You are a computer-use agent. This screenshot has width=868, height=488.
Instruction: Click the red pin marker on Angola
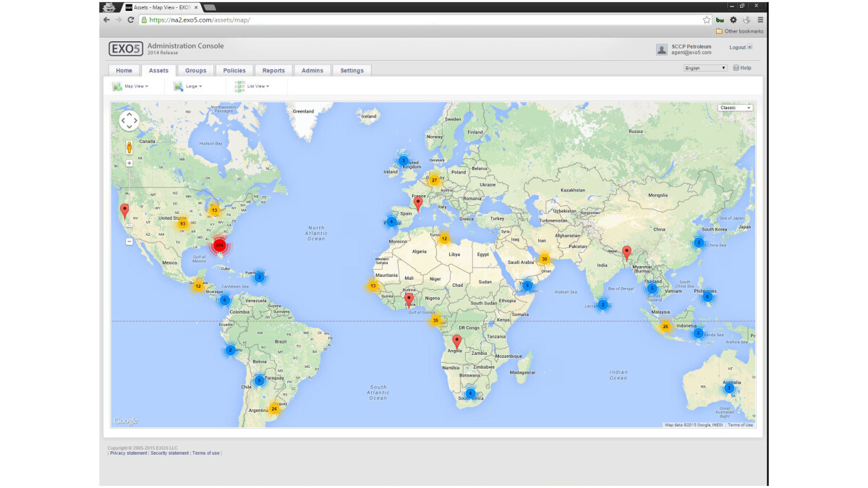click(x=456, y=341)
